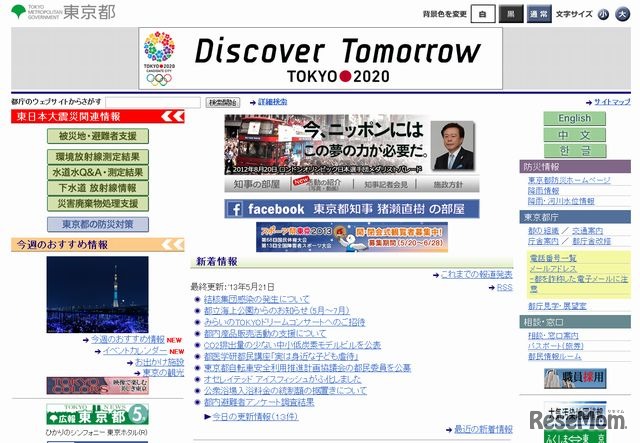The image size is (640, 443).
Task: Open 下水道 放射線情報 button
Action: coord(98,188)
